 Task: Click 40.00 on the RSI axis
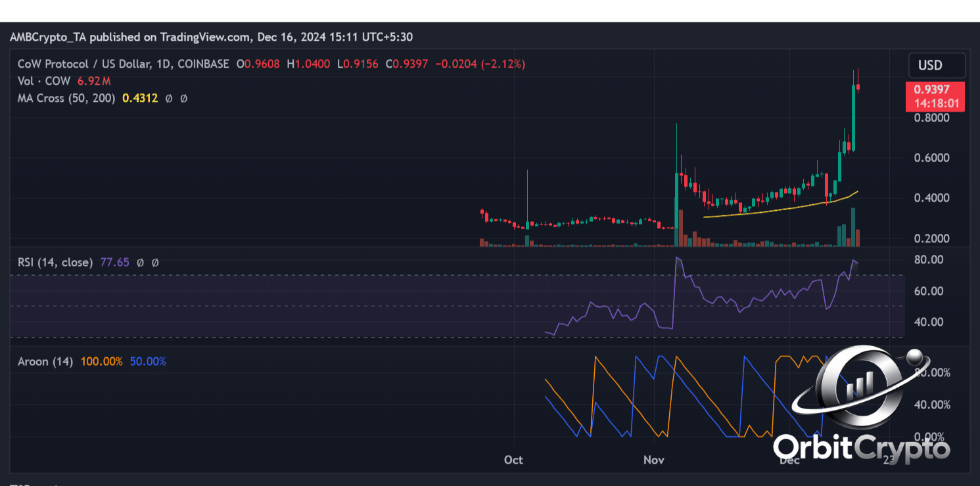point(929,322)
